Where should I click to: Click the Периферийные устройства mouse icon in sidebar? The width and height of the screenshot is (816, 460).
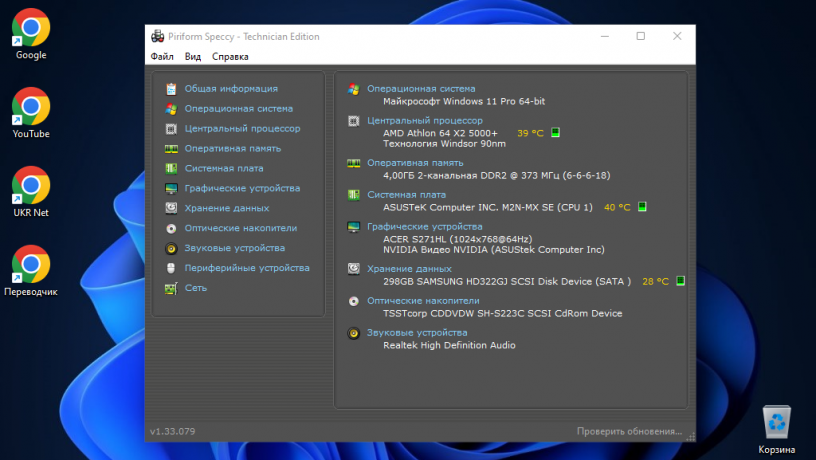pyautogui.click(x=171, y=268)
